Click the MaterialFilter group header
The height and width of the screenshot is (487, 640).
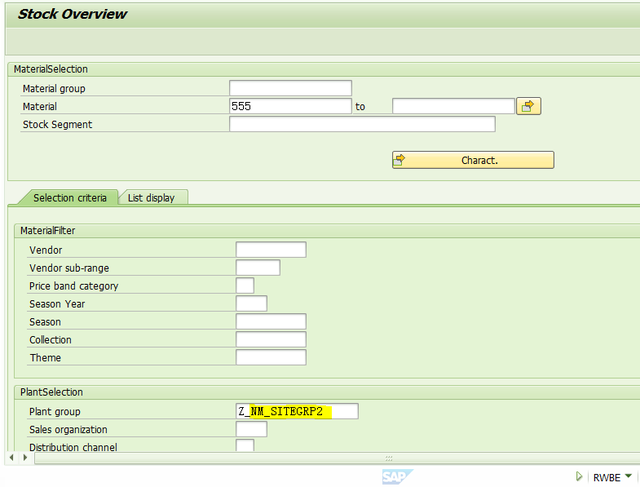tap(47, 231)
